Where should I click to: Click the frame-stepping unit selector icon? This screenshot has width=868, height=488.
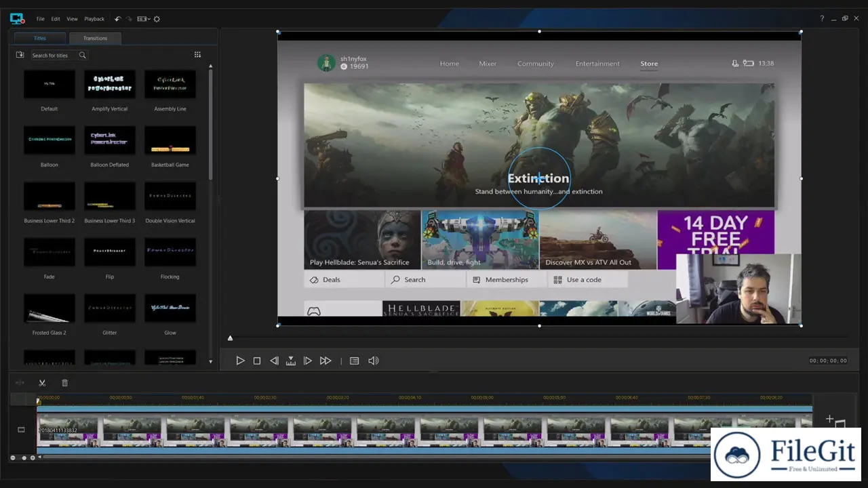point(291,361)
